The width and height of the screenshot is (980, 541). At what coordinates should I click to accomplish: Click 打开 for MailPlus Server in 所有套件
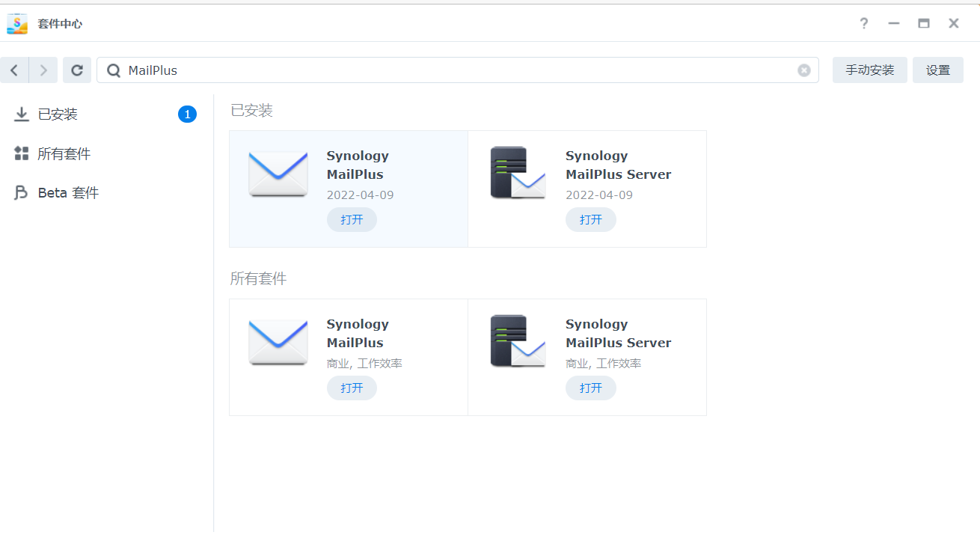[x=591, y=388]
